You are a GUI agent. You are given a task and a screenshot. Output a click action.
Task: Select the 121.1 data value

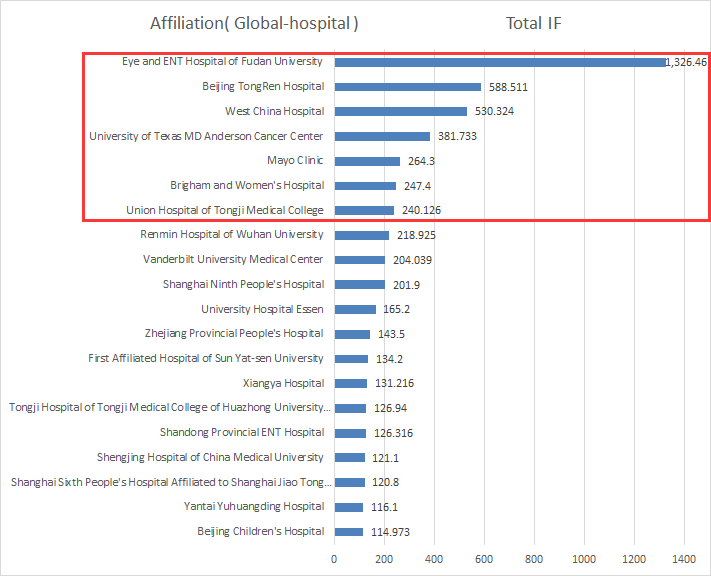(385, 458)
